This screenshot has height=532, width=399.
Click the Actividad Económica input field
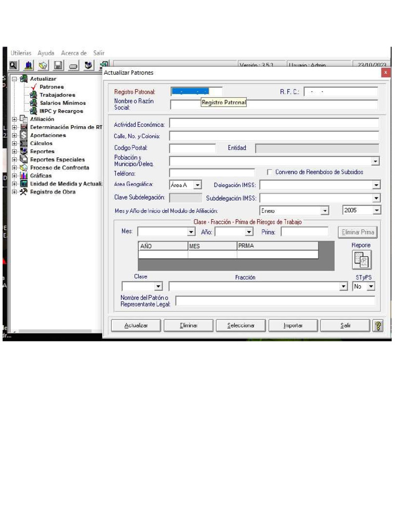274,124
